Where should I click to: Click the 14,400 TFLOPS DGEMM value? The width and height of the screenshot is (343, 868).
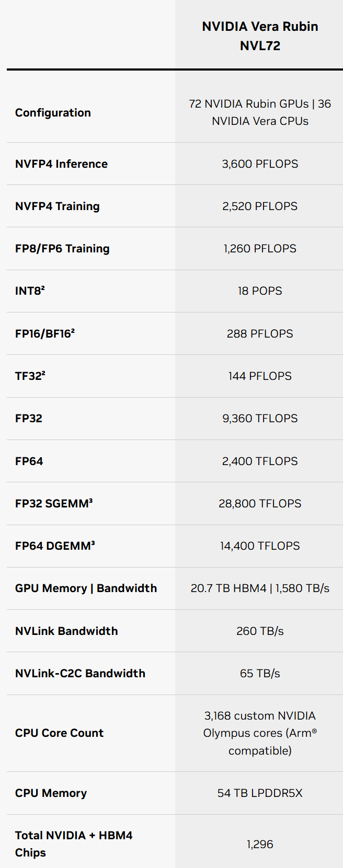click(260, 546)
